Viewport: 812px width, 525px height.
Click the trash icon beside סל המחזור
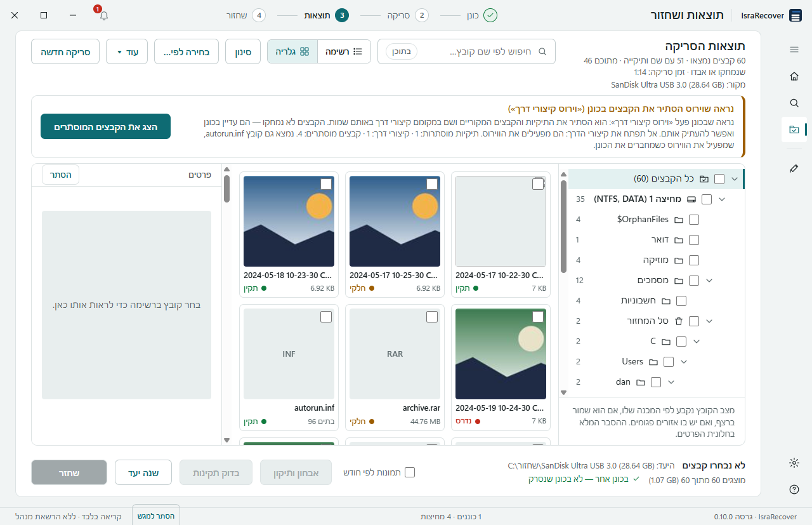(x=679, y=321)
